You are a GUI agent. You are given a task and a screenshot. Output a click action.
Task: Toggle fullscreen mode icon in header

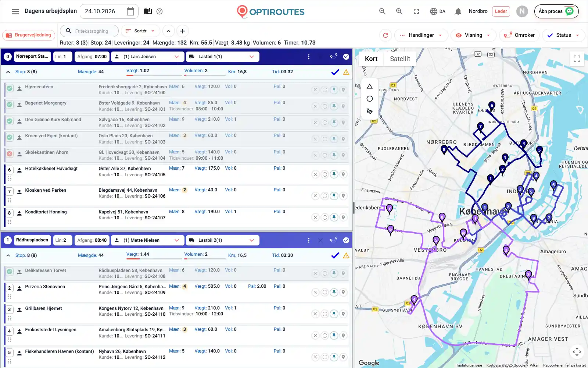(416, 11)
